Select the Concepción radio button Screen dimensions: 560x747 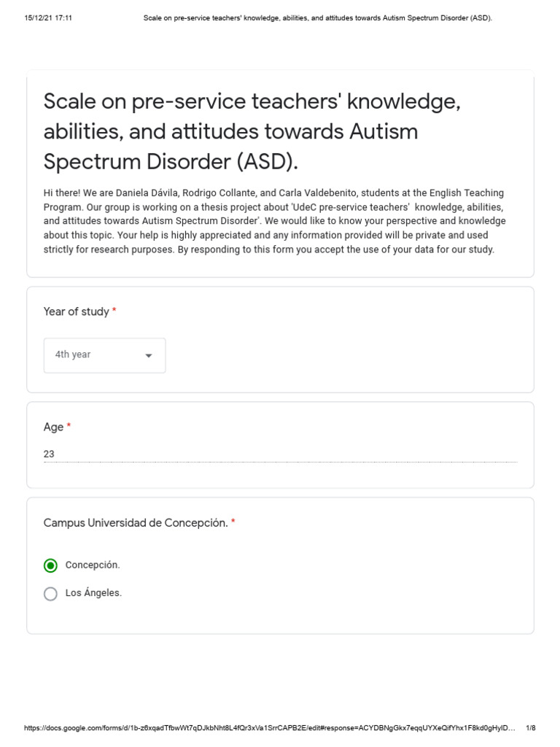[x=50, y=565]
